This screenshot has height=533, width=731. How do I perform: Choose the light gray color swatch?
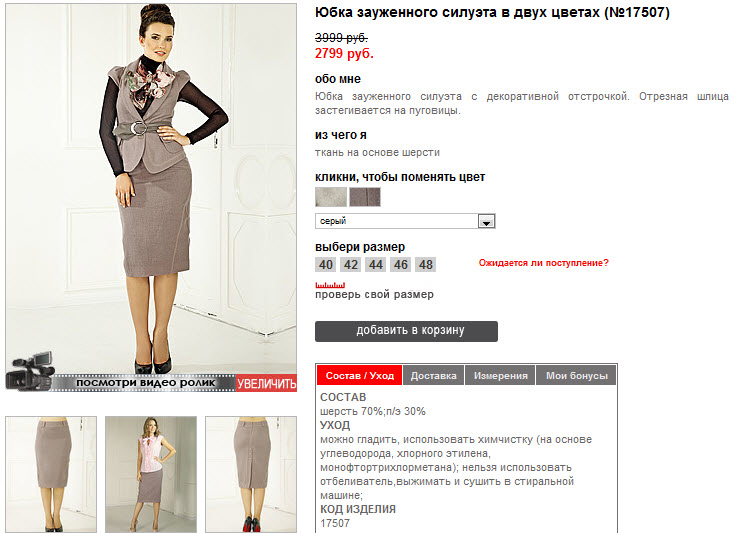pyautogui.click(x=331, y=197)
